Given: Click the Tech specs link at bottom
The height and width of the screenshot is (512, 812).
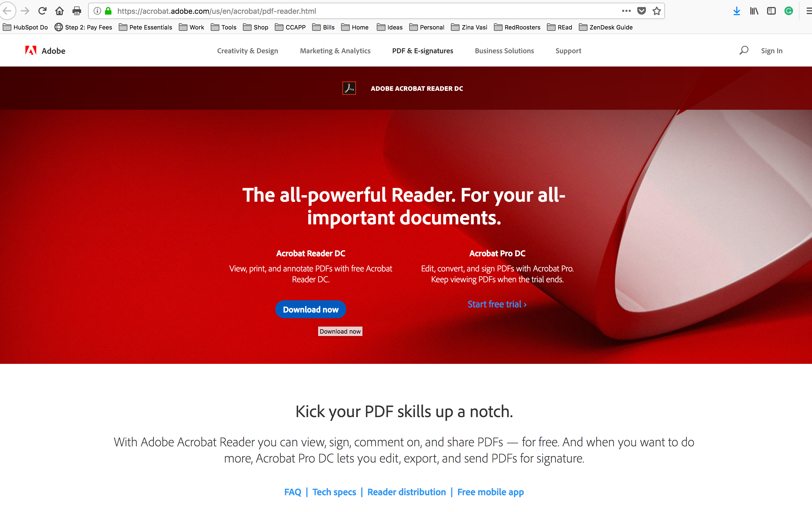Looking at the screenshot, I should [x=335, y=491].
